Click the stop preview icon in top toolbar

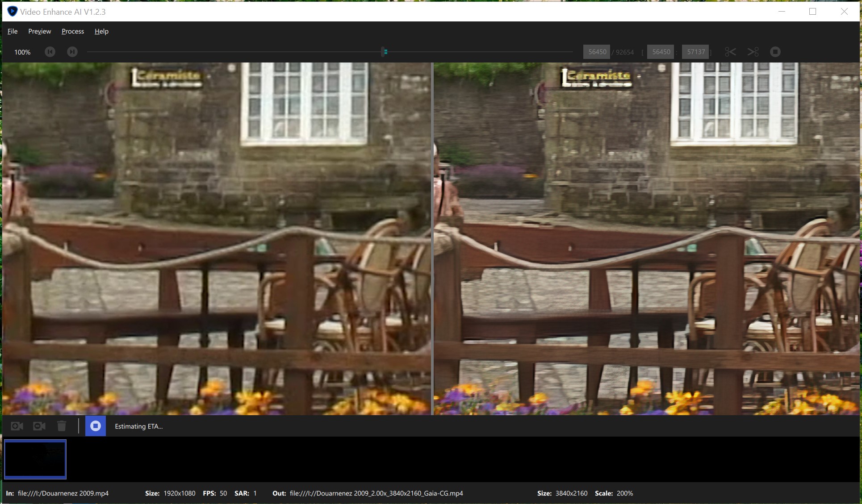775,52
